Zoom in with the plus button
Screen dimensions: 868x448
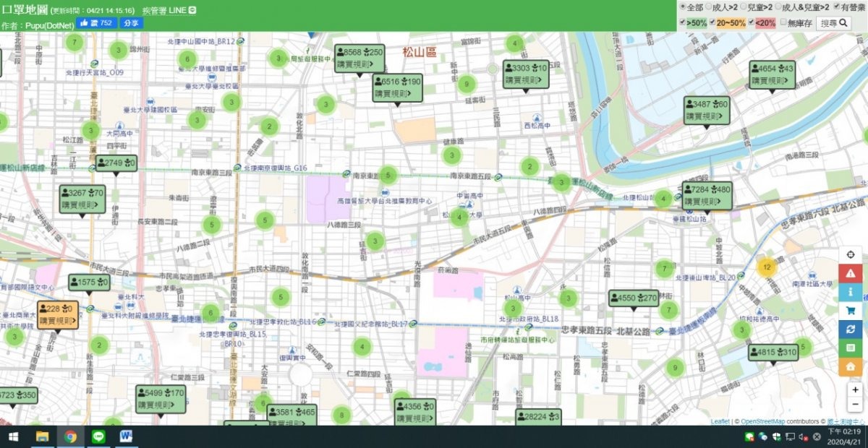tap(855, 389)
